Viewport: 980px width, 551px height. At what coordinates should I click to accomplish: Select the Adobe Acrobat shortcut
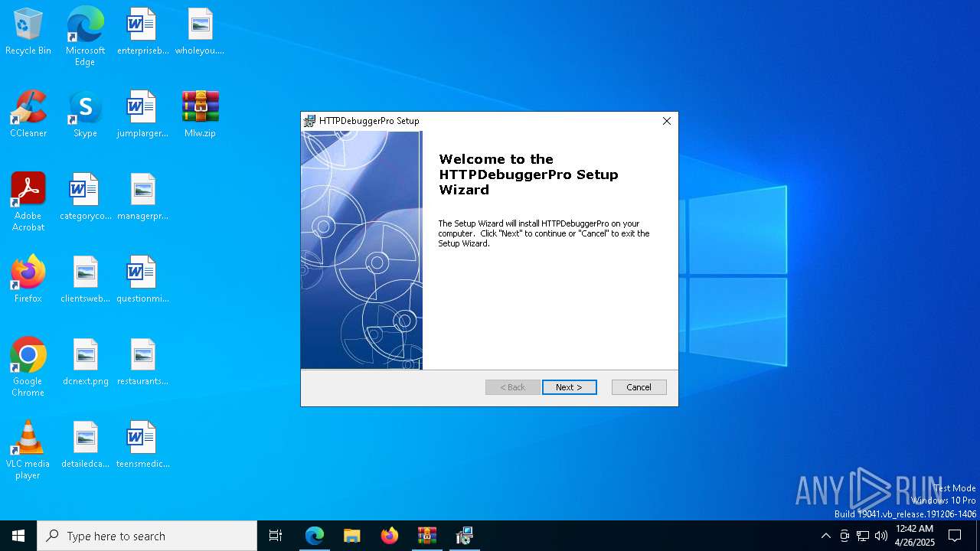(x=28, y=202)
